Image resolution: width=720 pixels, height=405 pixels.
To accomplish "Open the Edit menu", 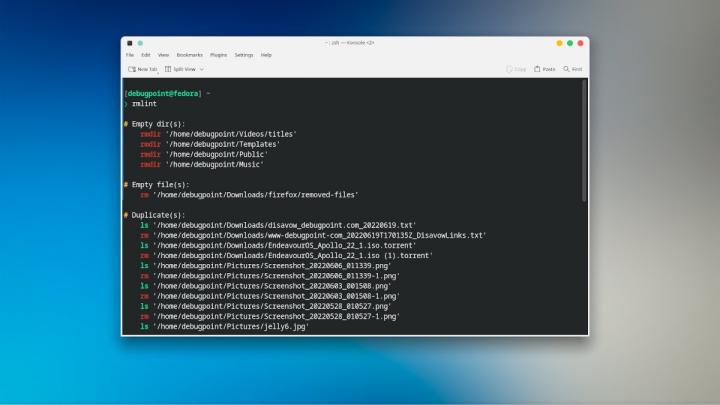I will pyautogui.click(x=146, y=55).
